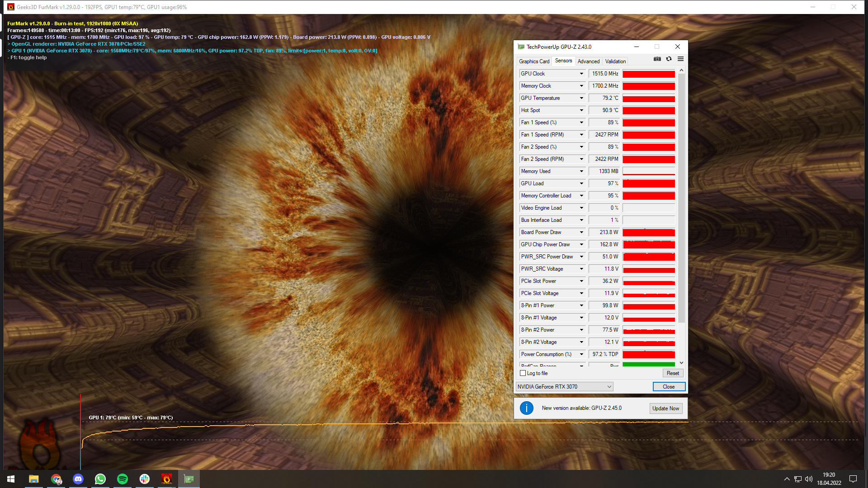Open the NVIDIA GeForce RTX 3070 selector
This screenshot has width=868, height=488.
click(565, 387)
